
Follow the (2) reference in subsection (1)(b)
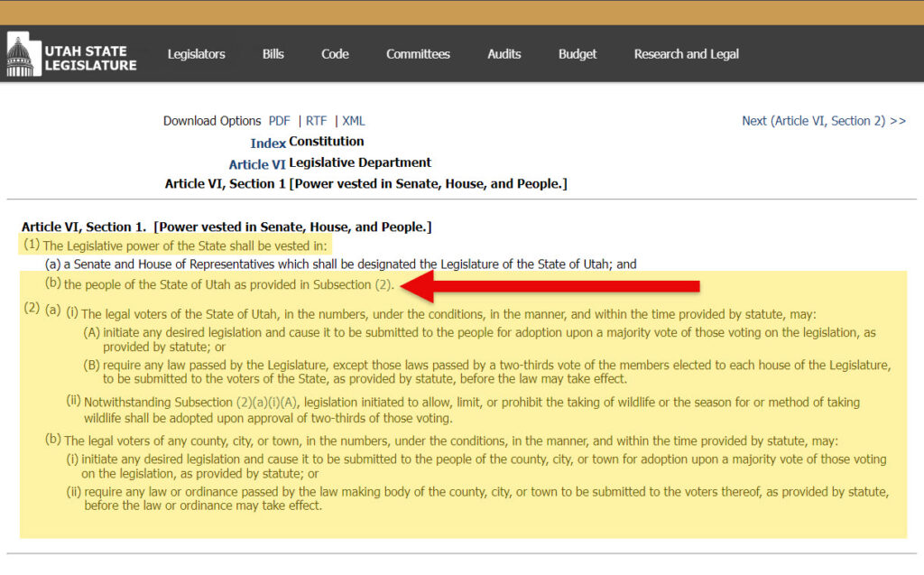(x=384, y=285)
